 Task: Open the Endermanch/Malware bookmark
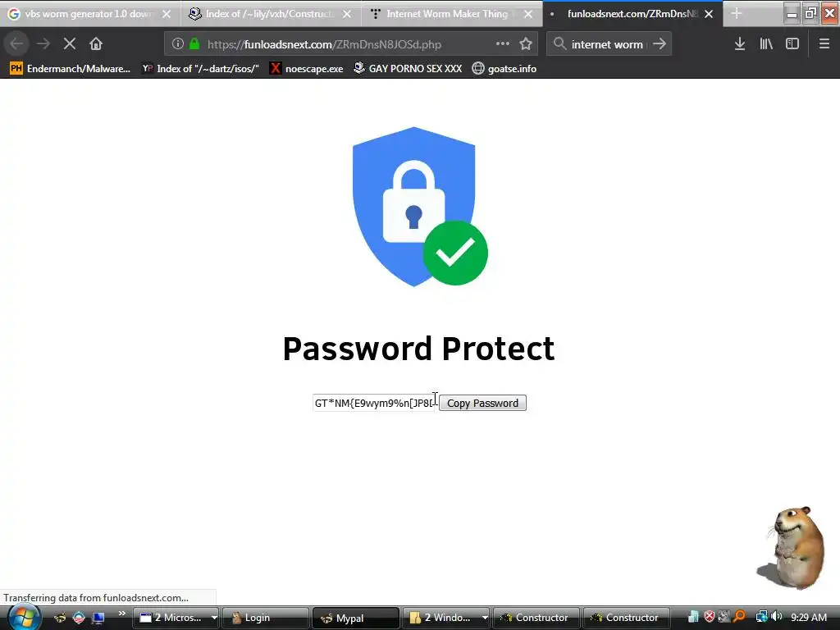[71, 69]
